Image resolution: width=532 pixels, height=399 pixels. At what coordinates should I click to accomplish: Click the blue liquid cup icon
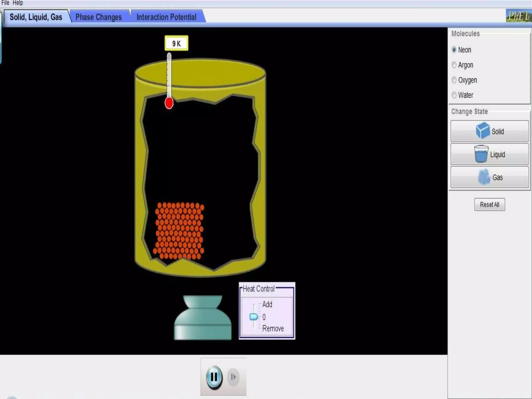481,154
